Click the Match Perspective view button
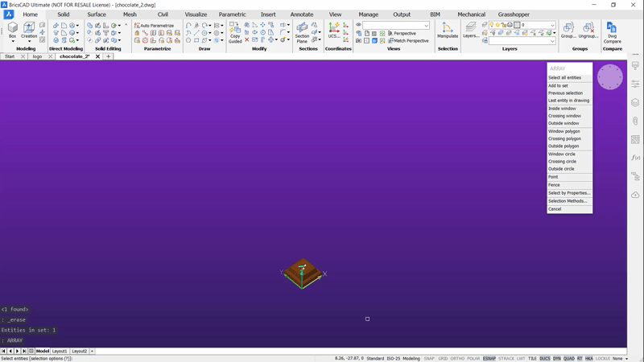Viewport: 644px width, 362px height. coord(408,41)
